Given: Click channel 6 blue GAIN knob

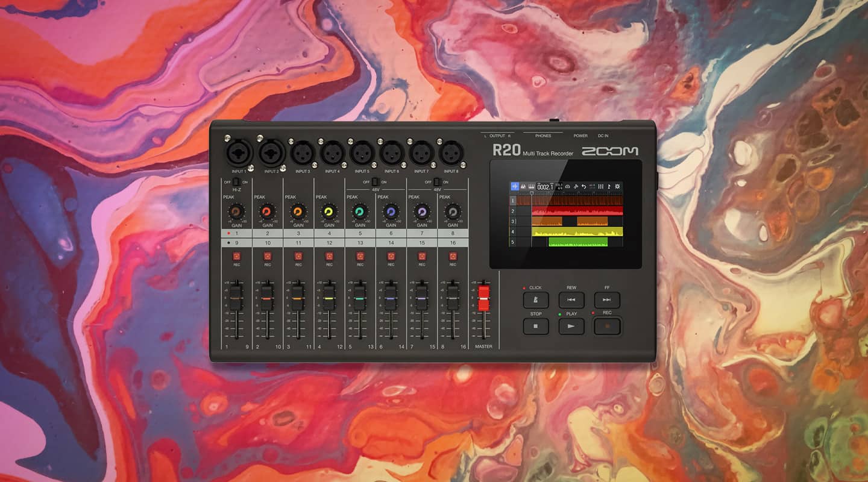Looking at the screenshot, I should 391,211.
